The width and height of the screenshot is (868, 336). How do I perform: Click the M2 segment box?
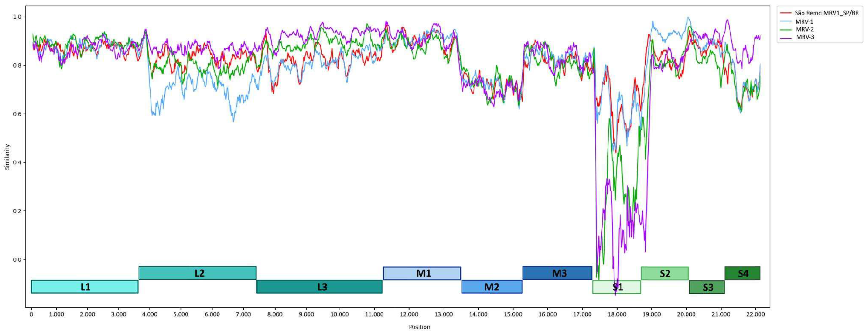pyautogui.click(x=492, y=287)
